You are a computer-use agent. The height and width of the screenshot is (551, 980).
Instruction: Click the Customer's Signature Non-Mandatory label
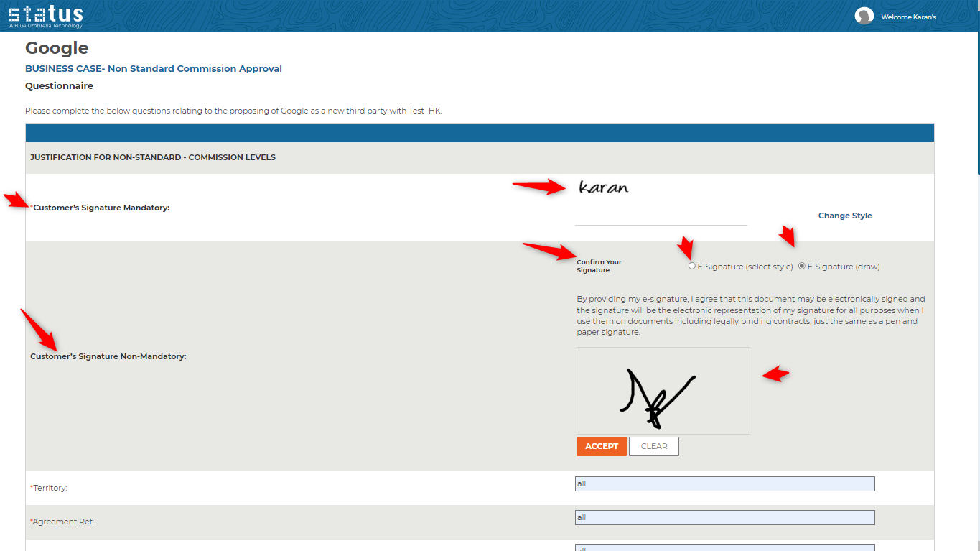pos(108,356)
